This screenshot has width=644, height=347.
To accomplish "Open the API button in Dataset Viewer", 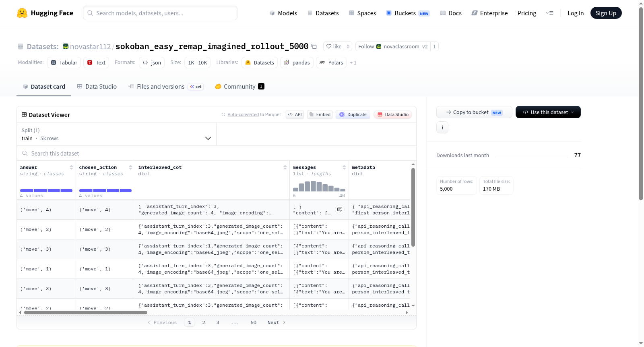I will pos(295,114).
